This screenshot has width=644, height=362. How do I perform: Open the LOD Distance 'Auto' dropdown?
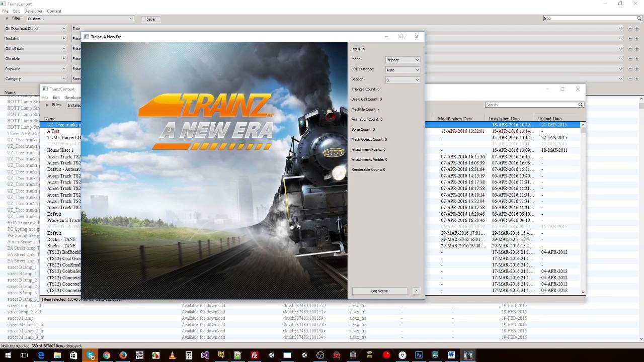(x=403, y=70)
